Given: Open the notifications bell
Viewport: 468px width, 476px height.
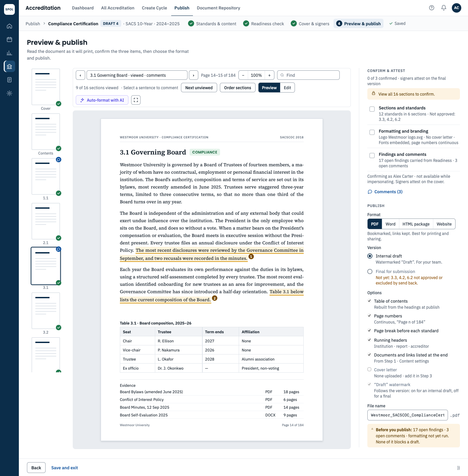Looking at the screenshot, I should point(444,8).
